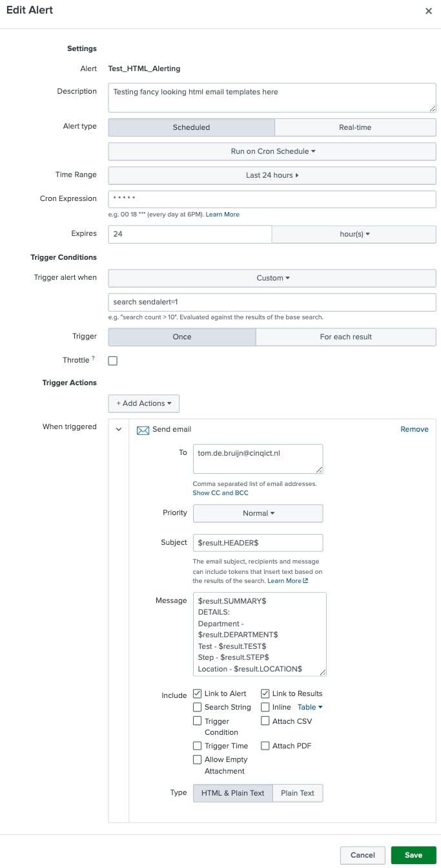Check the Attach CSV box

(x=265, y=721)
